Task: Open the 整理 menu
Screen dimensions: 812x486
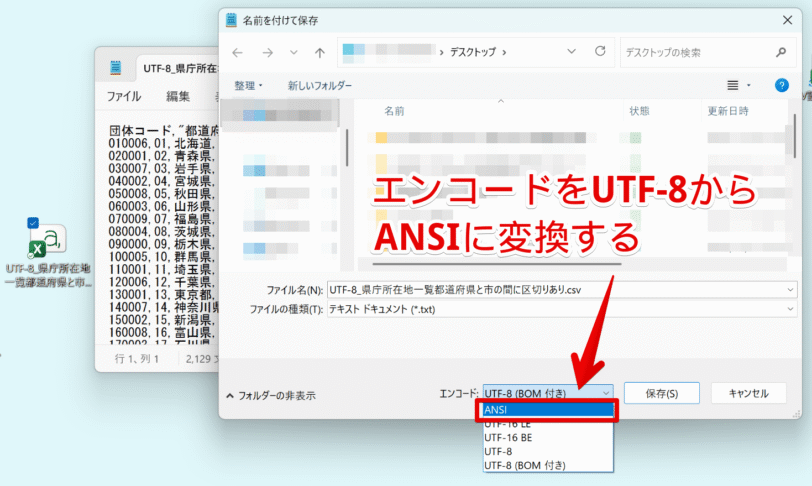Action: [249, 85]
